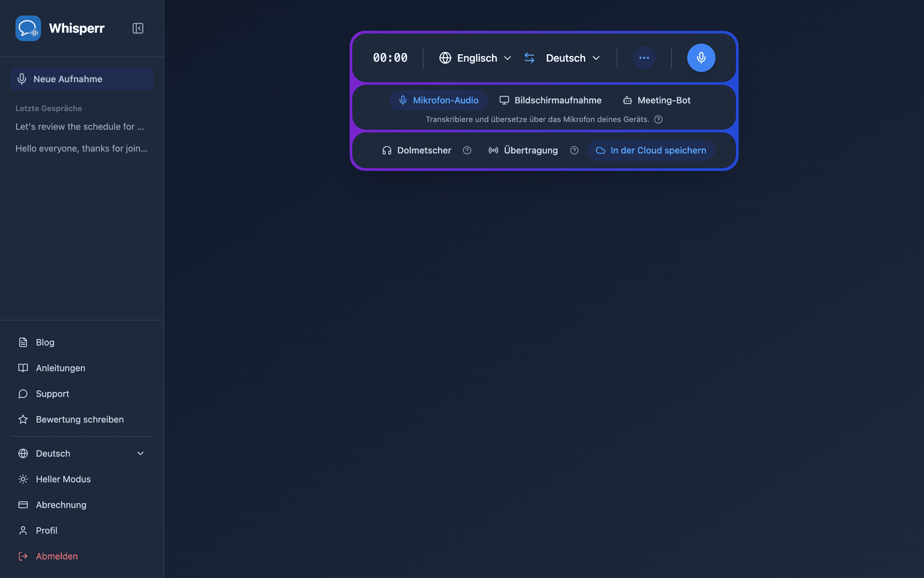Collapse the sidebar panel

(x=137, y=28)
